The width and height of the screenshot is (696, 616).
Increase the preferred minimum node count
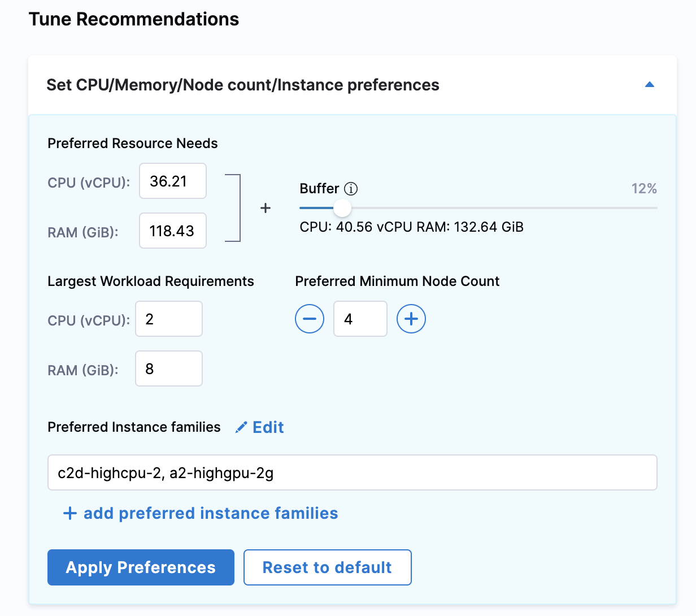(411, 319)
